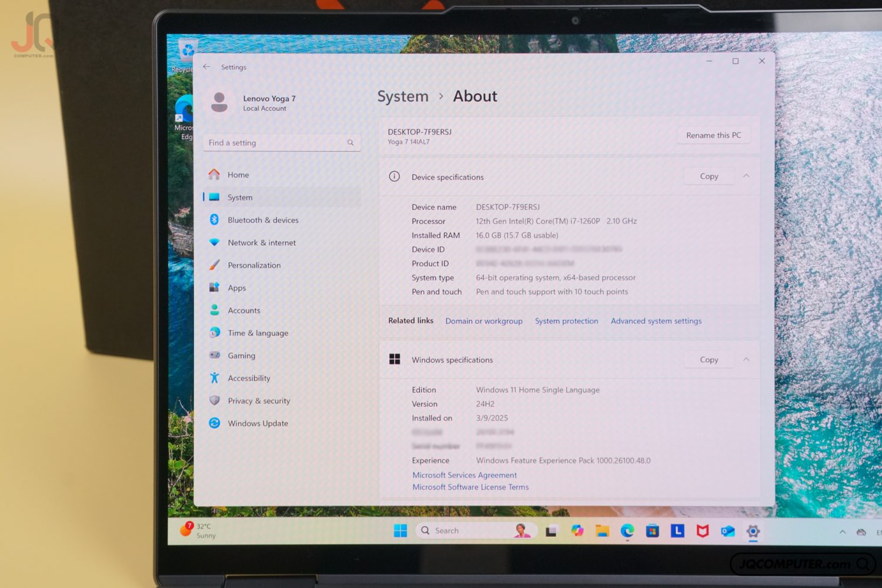Click the Settings gear on the taskbar

click(753, 532)
